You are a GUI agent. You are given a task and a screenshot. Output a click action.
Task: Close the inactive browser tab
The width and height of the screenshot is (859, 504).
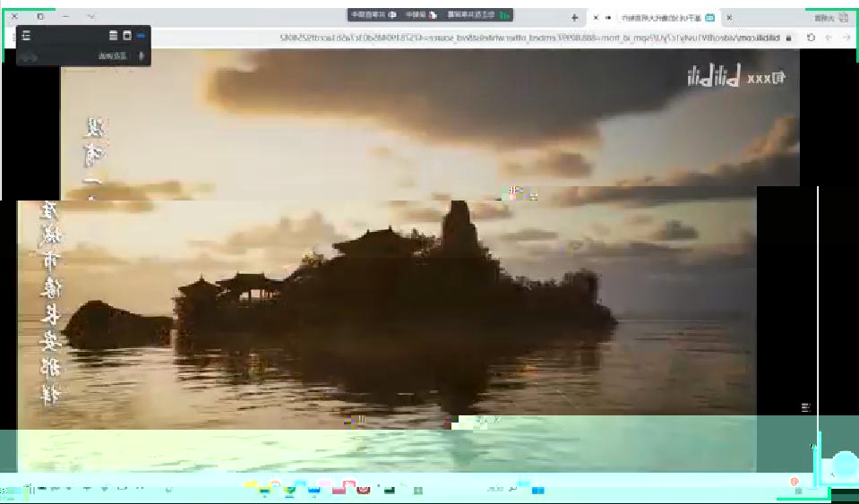point(729,18)
